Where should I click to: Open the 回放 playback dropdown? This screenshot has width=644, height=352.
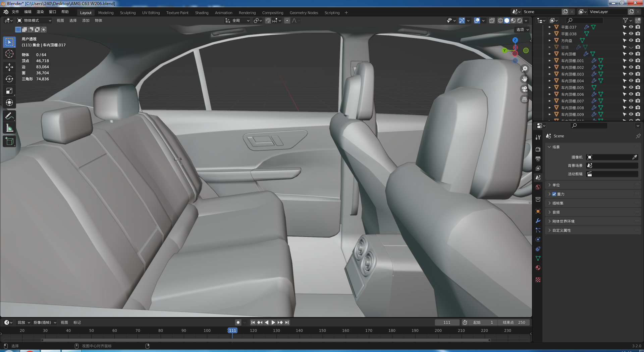[x=23, y=322]
